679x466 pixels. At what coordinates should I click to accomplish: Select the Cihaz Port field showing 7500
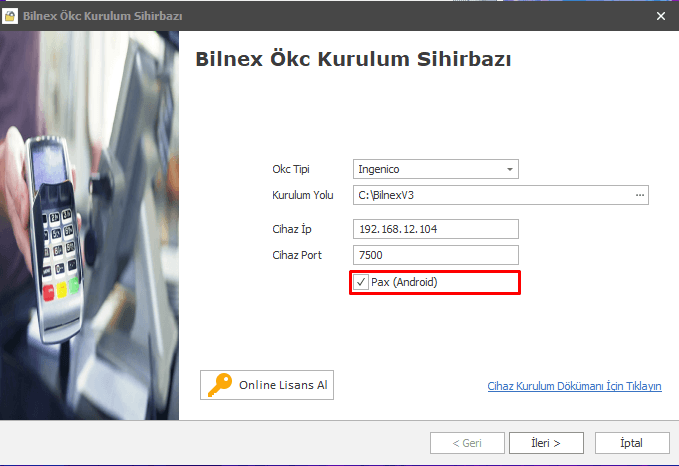click(436, 255)
